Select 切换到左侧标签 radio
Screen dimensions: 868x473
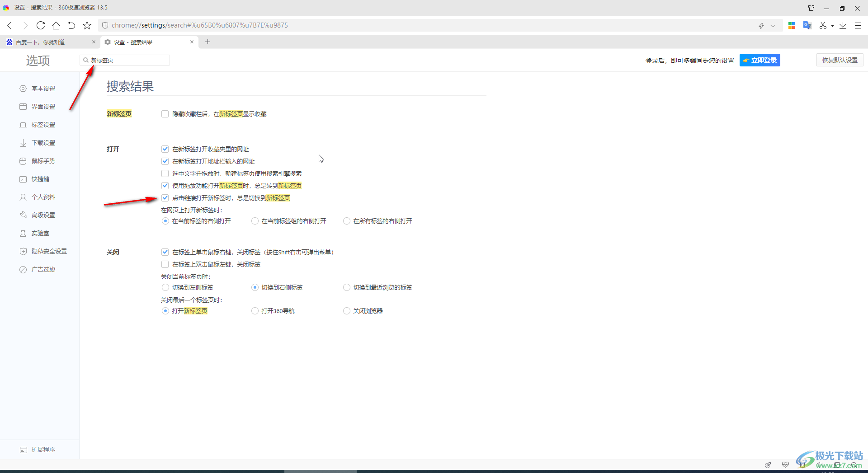click(x=165, y=287)
